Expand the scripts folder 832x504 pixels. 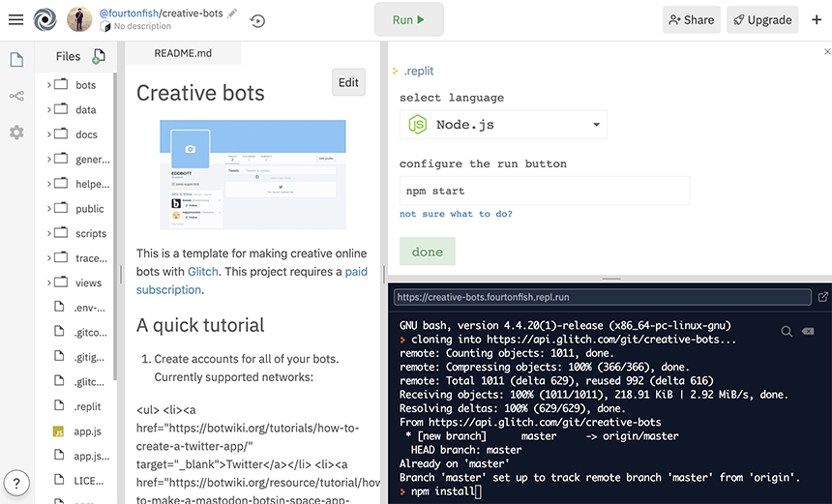coord(48,233)
